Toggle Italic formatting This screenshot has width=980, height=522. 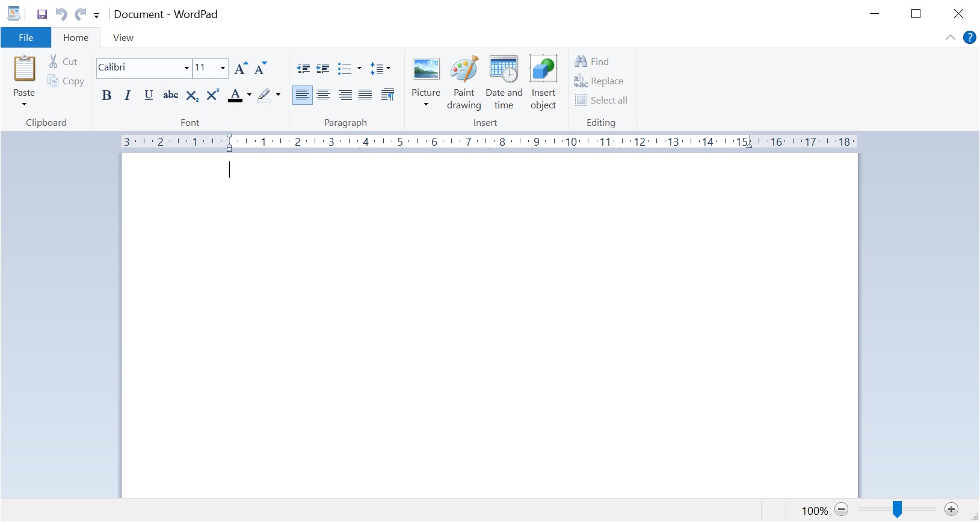pyautogui.click(x=128, y=95)
